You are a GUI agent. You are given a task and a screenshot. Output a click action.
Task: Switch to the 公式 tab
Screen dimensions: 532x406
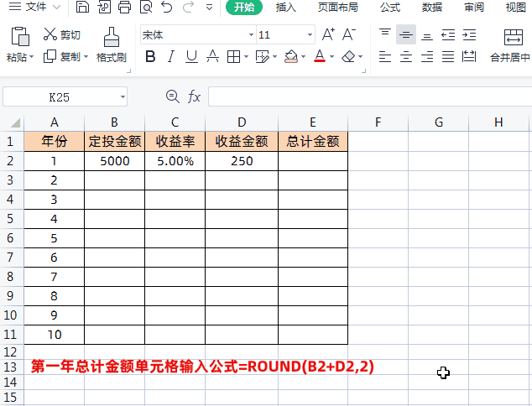pos(390,7)
